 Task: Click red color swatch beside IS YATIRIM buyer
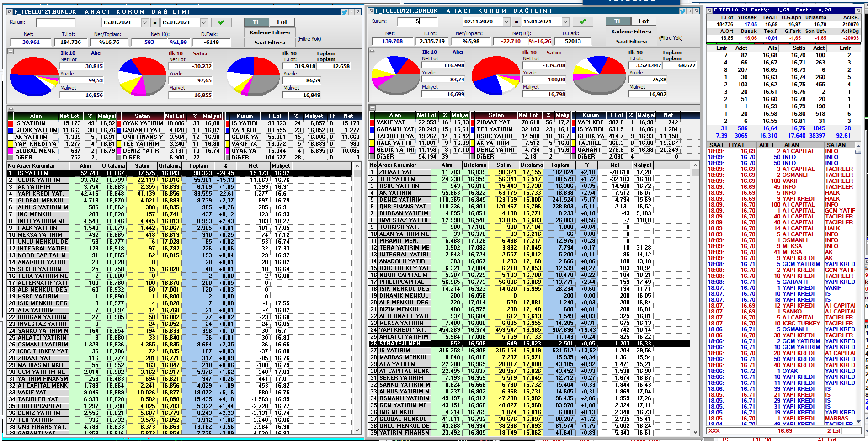[x=11, y=123]
